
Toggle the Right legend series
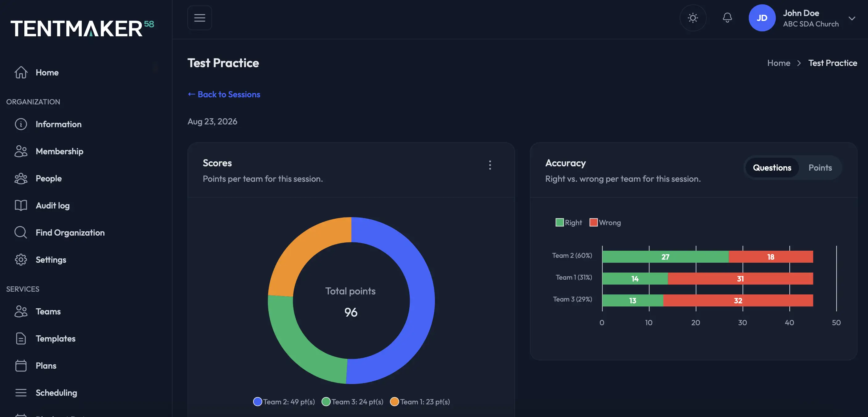[x=568, y=222]
